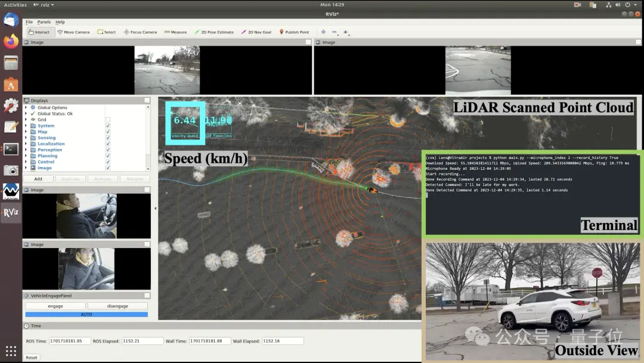Screen dimensions: 644x363
Task: Disable the Localization display checkbox
Action: (108, 144)
